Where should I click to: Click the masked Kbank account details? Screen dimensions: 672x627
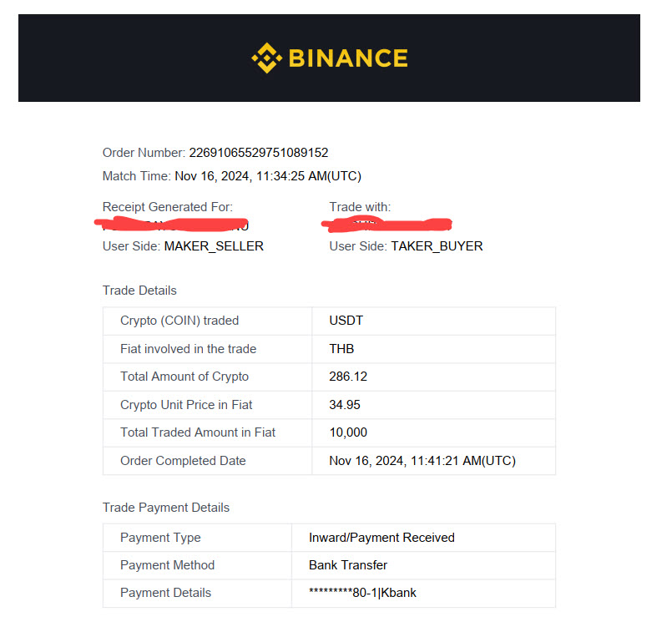[362, 593]
